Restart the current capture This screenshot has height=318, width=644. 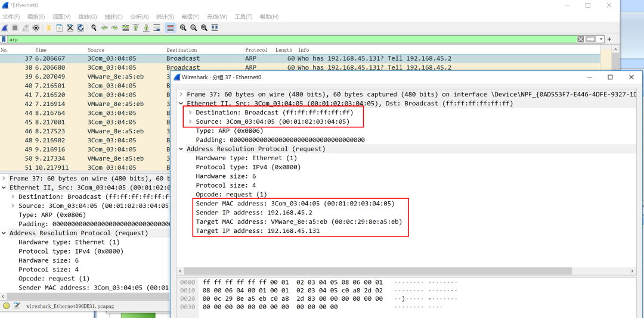26,27
